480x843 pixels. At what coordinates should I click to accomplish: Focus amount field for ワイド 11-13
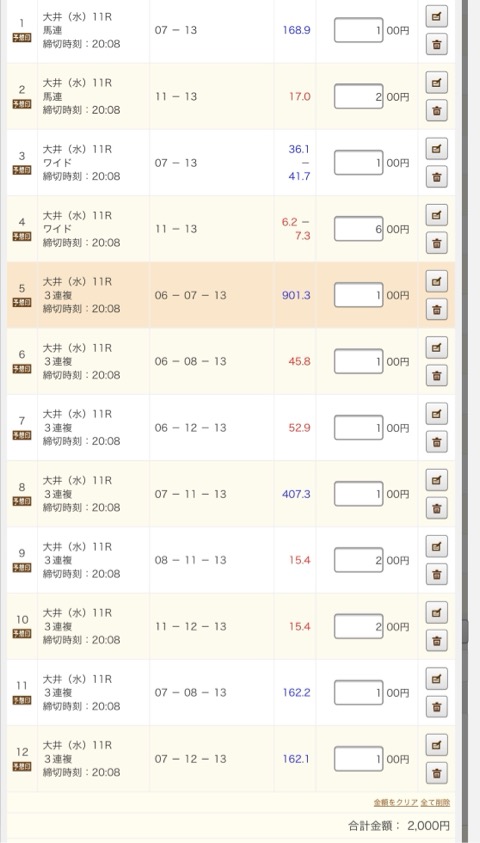click(359, 229)
